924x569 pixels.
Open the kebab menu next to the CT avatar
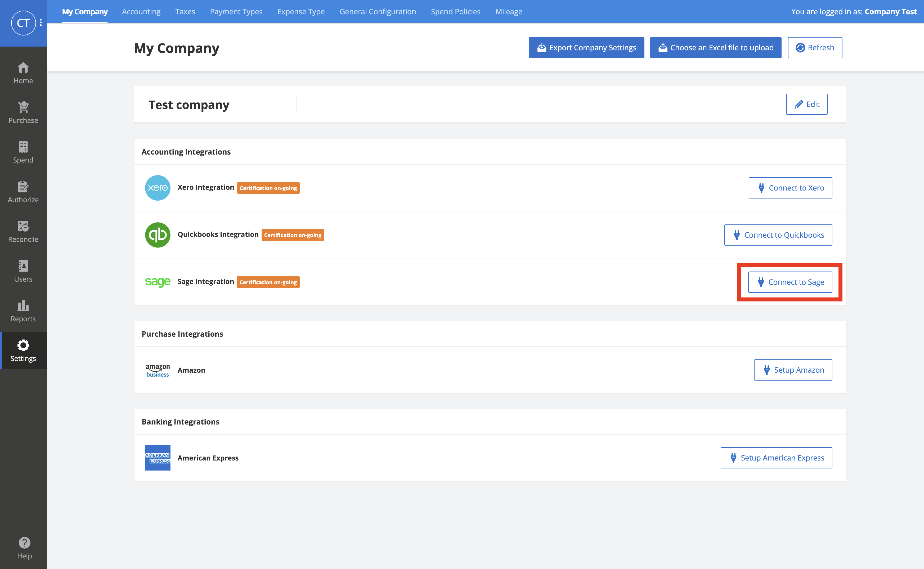[40, 22]
